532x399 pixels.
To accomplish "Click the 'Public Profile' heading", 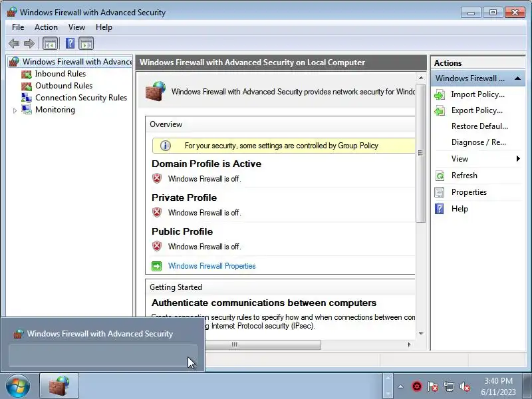I will (x=182, y=231).
